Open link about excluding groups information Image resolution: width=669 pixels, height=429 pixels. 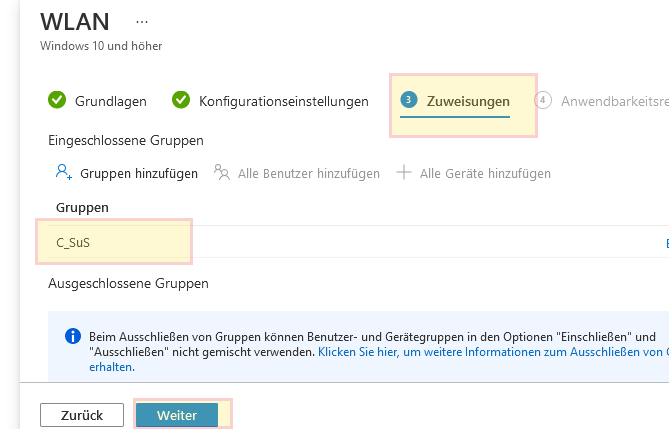coord(490,352)
